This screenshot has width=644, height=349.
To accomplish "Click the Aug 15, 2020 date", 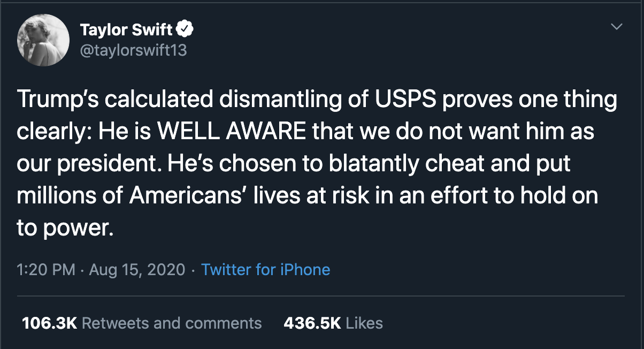I will 137,269.
